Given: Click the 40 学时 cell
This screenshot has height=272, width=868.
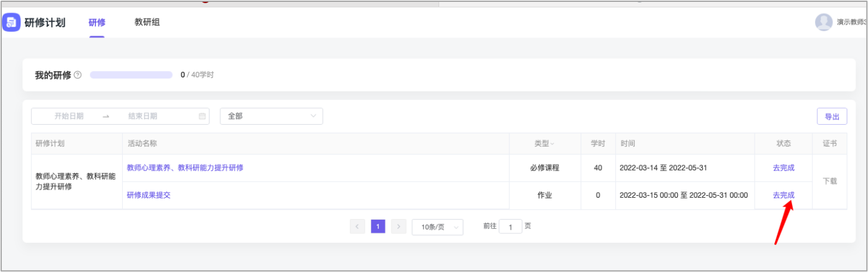Looking at the screenshot, I should [598, 168].
